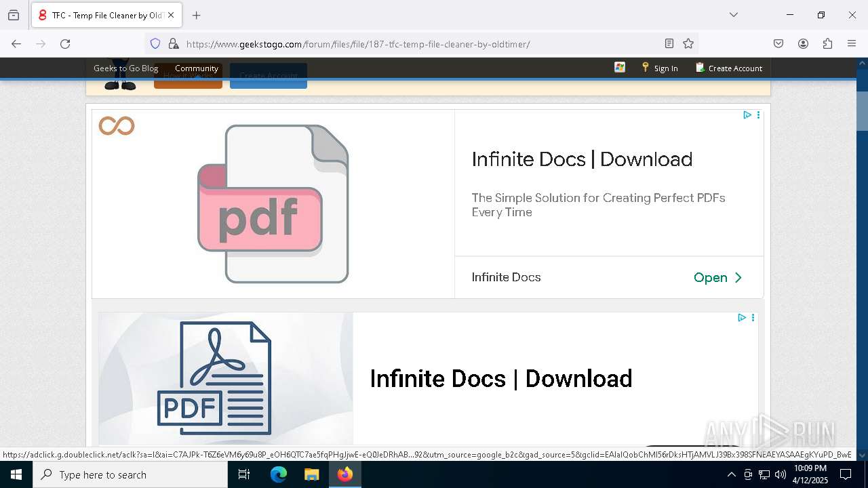Screen dimensions: 868x488
Task: Open File Explorer from taskbar
Action: pyautogui.click(x=311, y=474)
